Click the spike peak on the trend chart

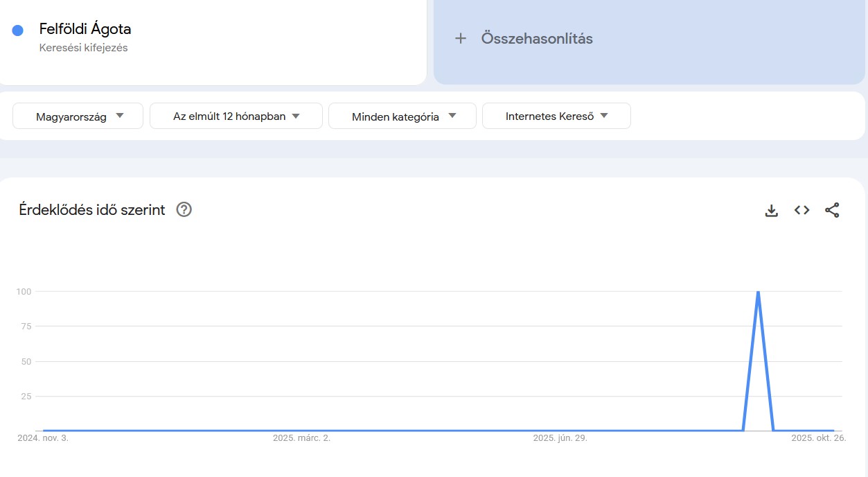click(x=758, y=293)
